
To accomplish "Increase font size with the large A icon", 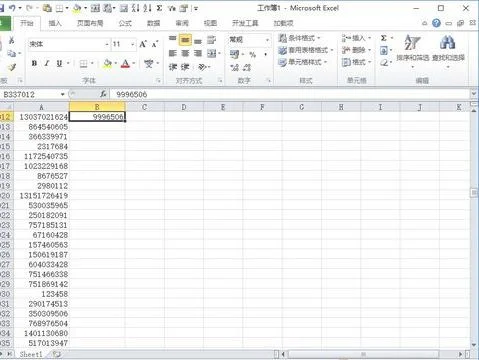I will click(x=143, y=44).
